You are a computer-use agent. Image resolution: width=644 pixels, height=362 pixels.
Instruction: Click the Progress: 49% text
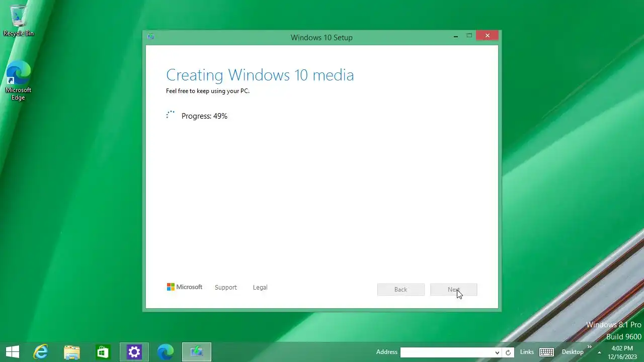pyautogui.click(x=204, y=116)
